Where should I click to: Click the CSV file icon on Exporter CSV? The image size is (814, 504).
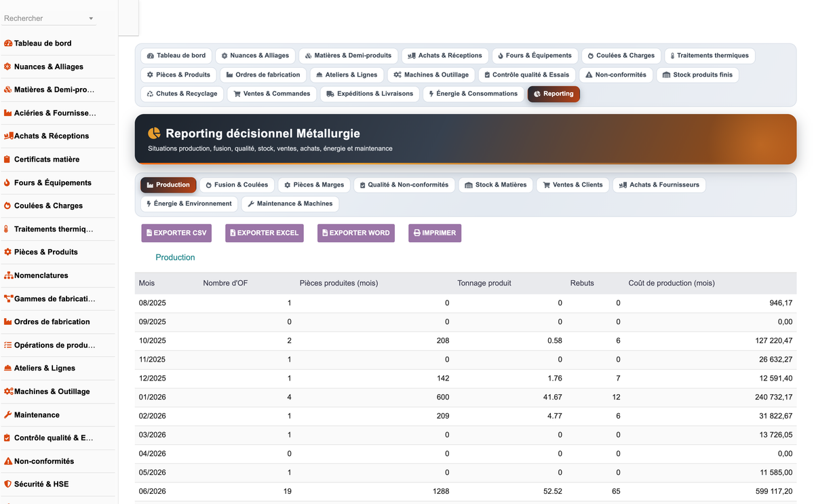[x=149, y=233]
